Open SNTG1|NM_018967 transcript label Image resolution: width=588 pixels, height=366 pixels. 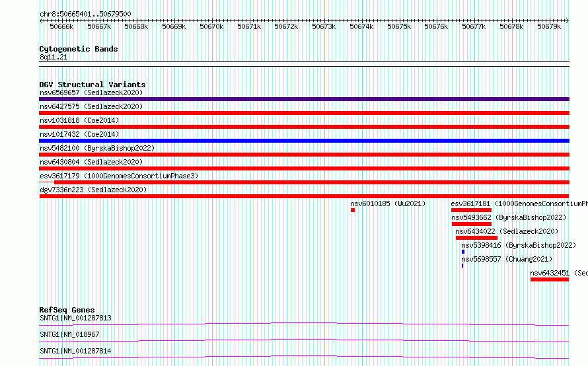tap(69, 334)
